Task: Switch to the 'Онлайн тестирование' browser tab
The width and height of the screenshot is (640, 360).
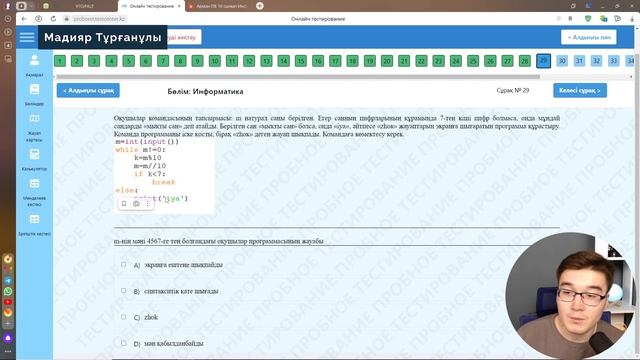Action: [x=151, y=6]
